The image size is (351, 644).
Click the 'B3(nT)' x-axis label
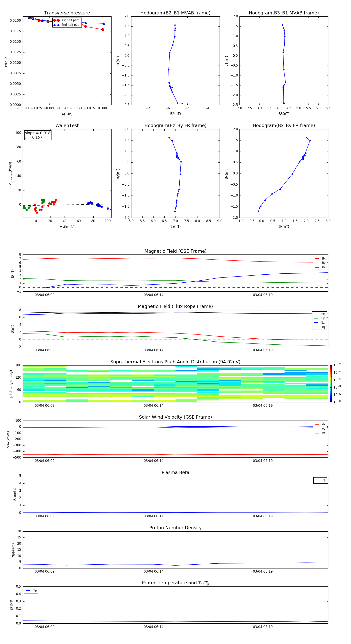click(x=284, y=114)
